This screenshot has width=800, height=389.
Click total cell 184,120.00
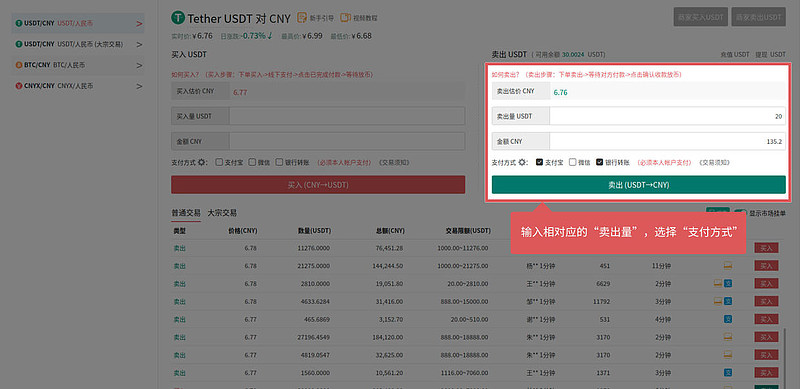click(x=388, y=337)
